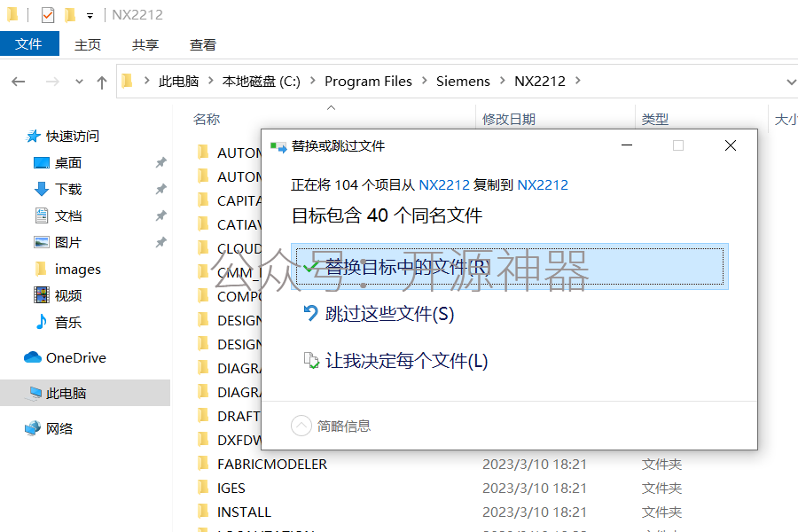The image size is (798, 532).
Task: Expand 简略信息 details toggle in dialog
Action: point(301,426)
